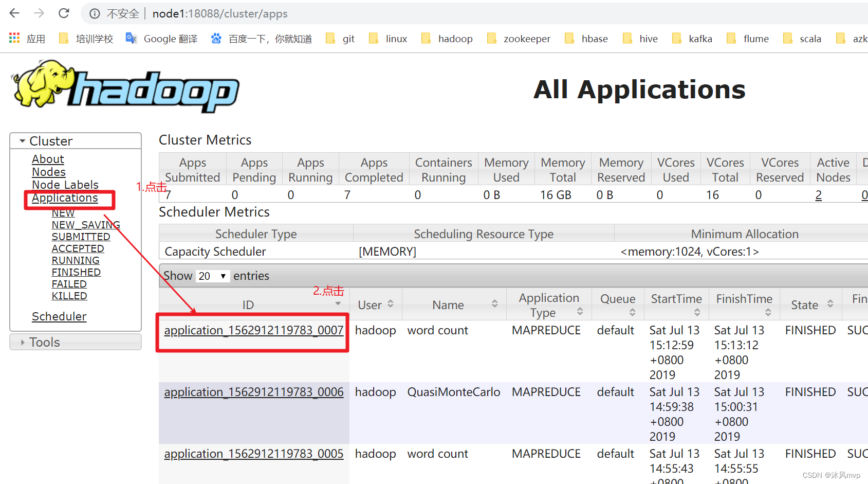Open the 培训学校 bookmark folder
Image resolution: width=868 pixels, height=484 pixels.
click(x=86, y=39)
